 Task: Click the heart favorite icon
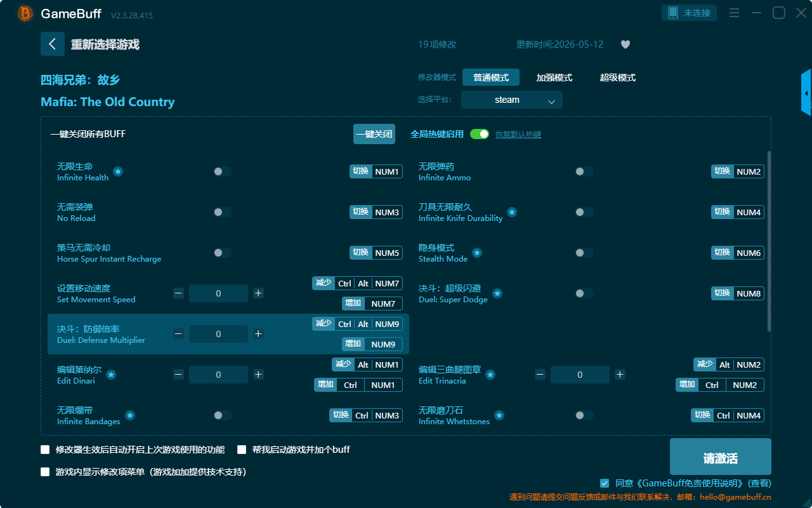click(625, 44)
